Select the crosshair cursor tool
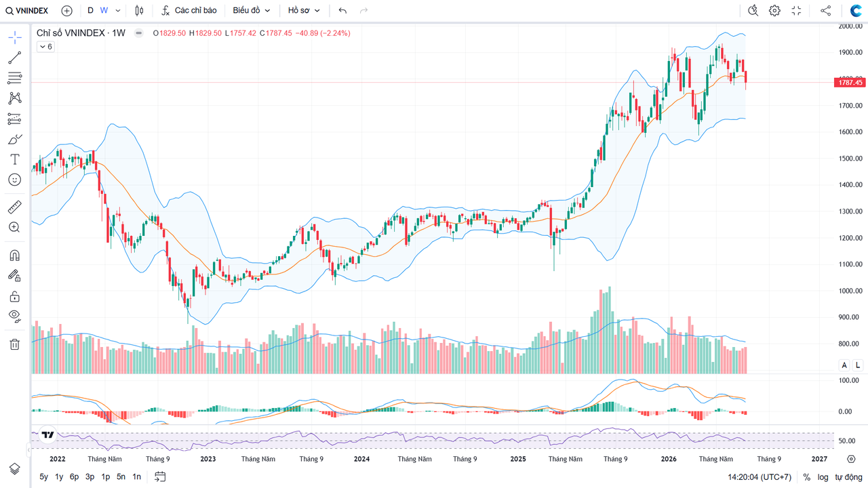Viewport: 868px width, 488px height. point(14,37)
